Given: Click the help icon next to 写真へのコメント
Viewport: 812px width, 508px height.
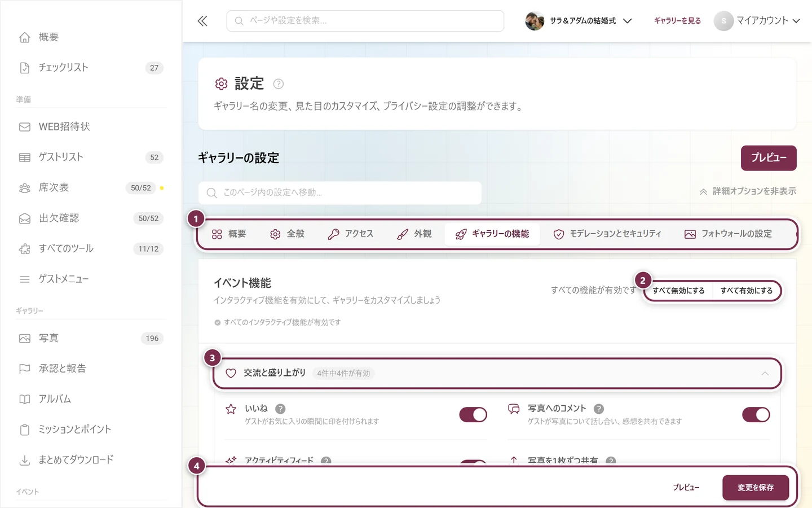Looking at the screenshot, I should [x=599, y=409].
